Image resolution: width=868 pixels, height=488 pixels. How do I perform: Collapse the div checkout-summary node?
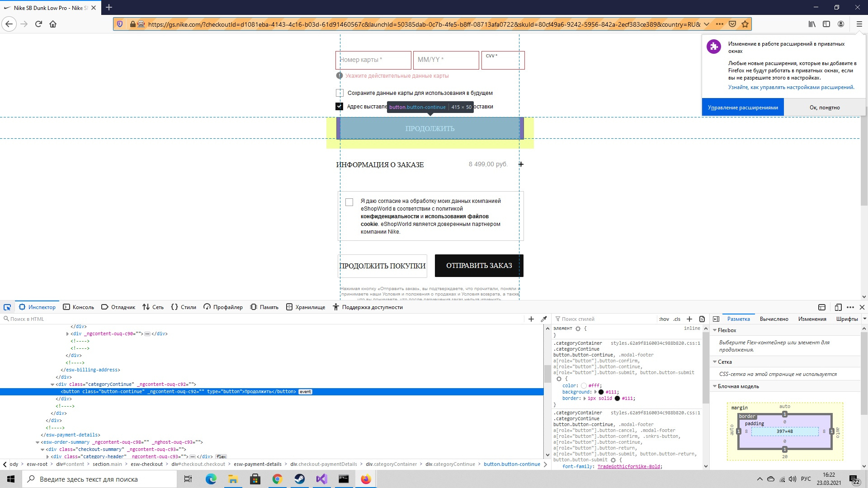42,450
